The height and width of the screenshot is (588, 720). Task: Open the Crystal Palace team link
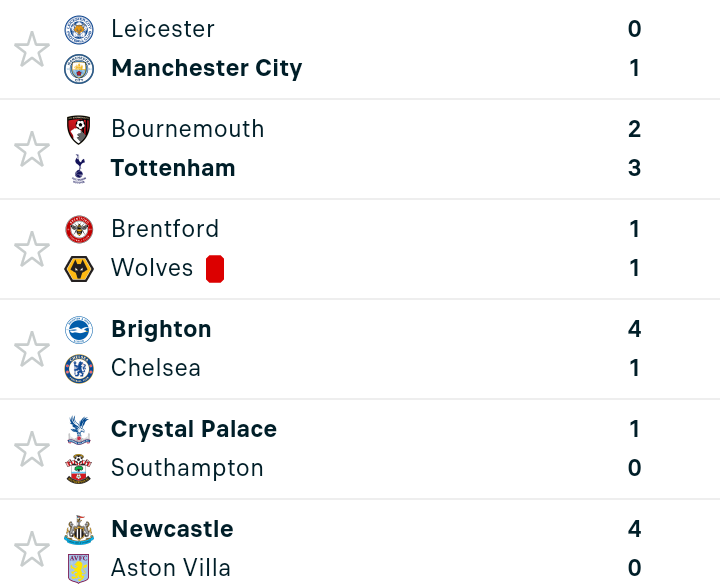click(194, 430)
